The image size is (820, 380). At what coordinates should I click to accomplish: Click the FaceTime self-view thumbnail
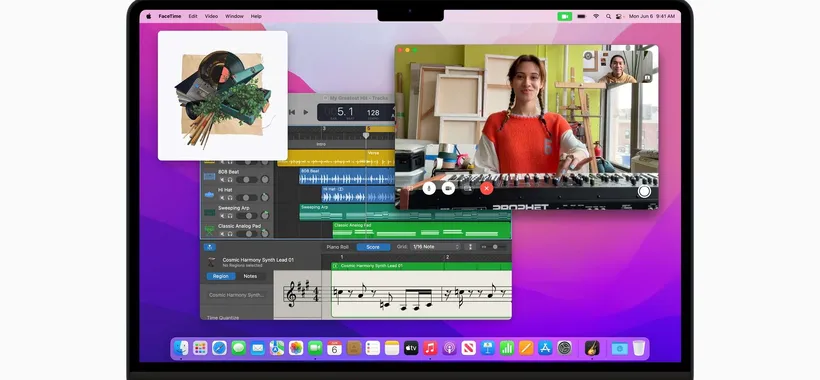618,67
